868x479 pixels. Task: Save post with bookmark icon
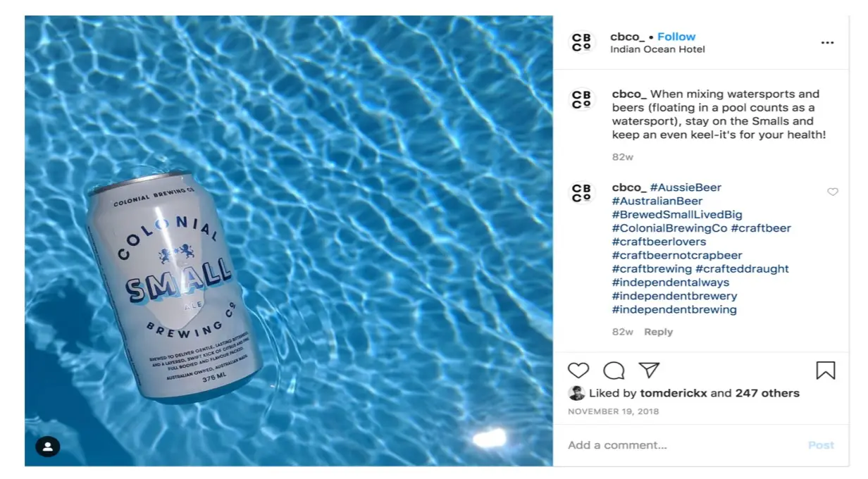click(x=826, y=371)
